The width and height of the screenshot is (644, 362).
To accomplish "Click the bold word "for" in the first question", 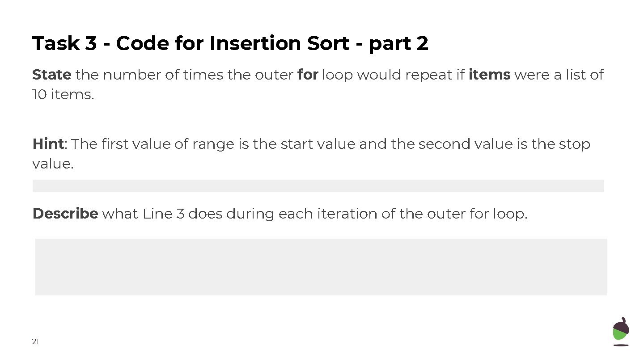I will click(307, 75).
